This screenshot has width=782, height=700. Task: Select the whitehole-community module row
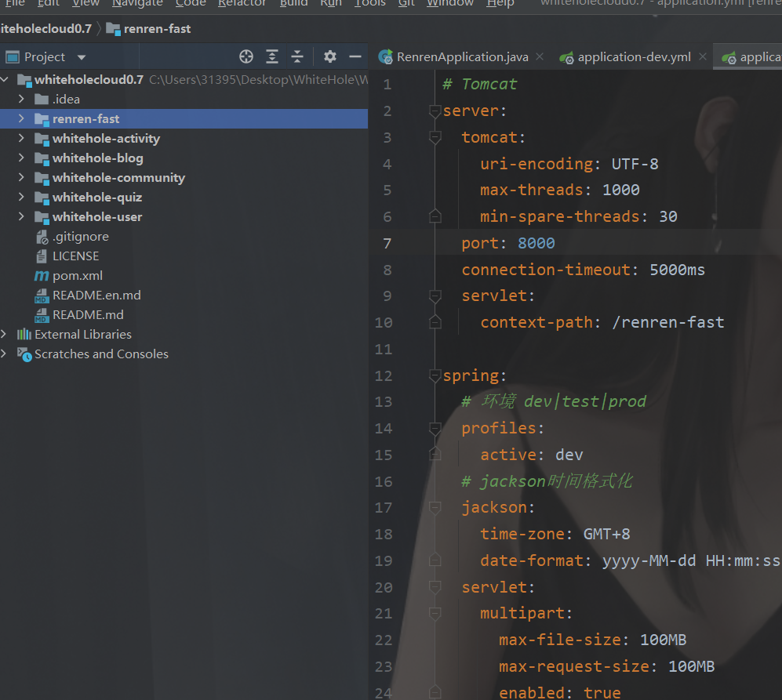(184, 177)
